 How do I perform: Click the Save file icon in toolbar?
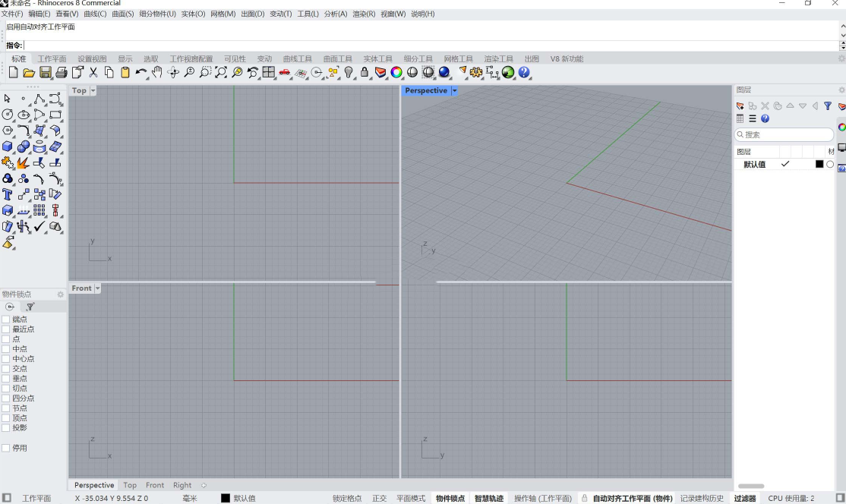(46, 73)
